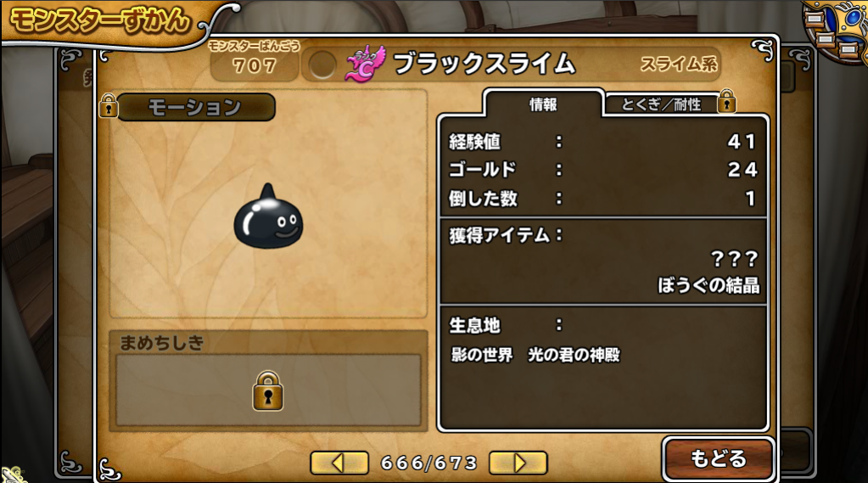Click the スライム系 family label
868x483 pixels.
(x=679, y=65)
